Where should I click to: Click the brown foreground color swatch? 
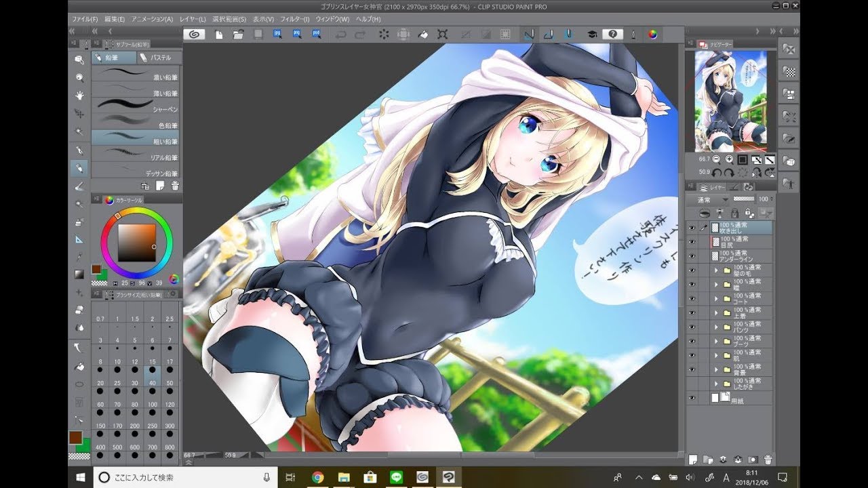coord(75,437)
